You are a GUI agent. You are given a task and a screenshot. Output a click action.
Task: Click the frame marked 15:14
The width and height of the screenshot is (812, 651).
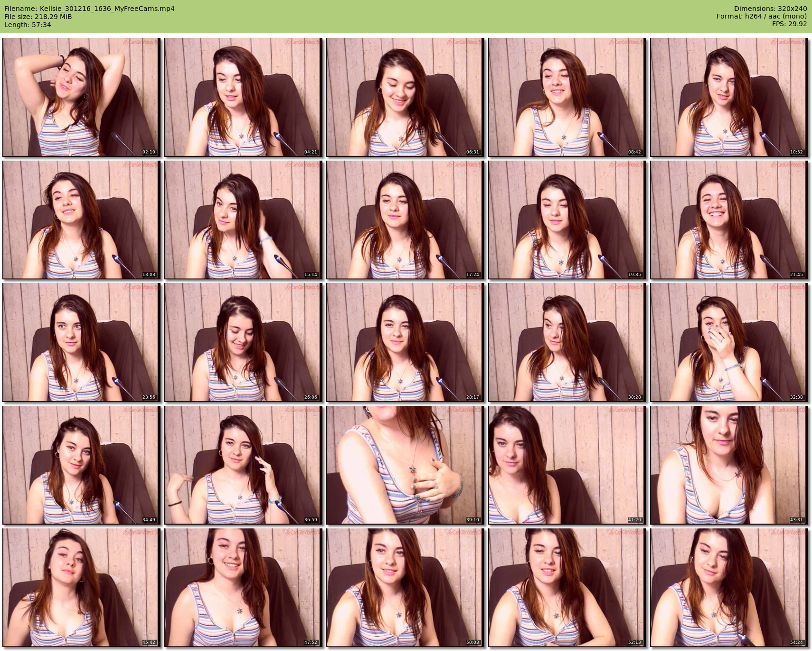(x=244, y=220)
